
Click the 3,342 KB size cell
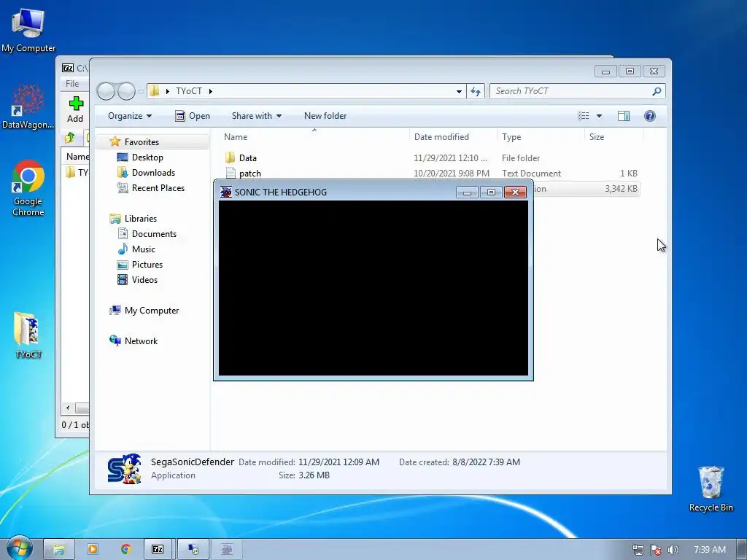621,189
